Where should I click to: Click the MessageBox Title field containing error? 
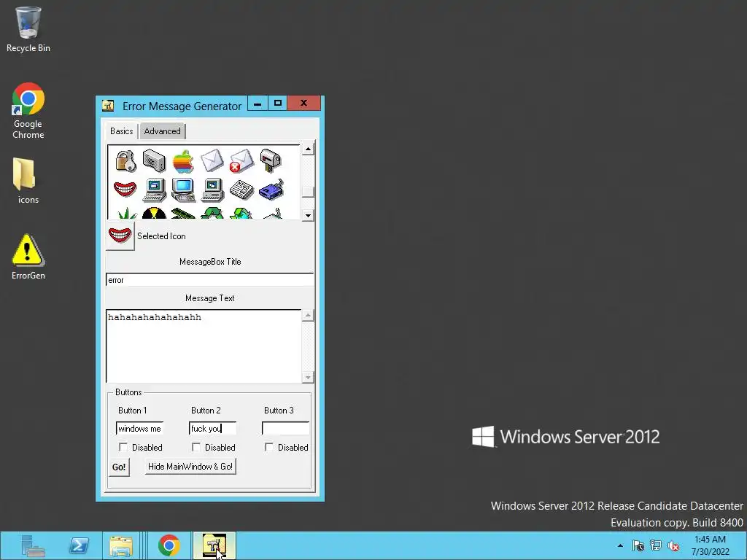click(209, 279)
